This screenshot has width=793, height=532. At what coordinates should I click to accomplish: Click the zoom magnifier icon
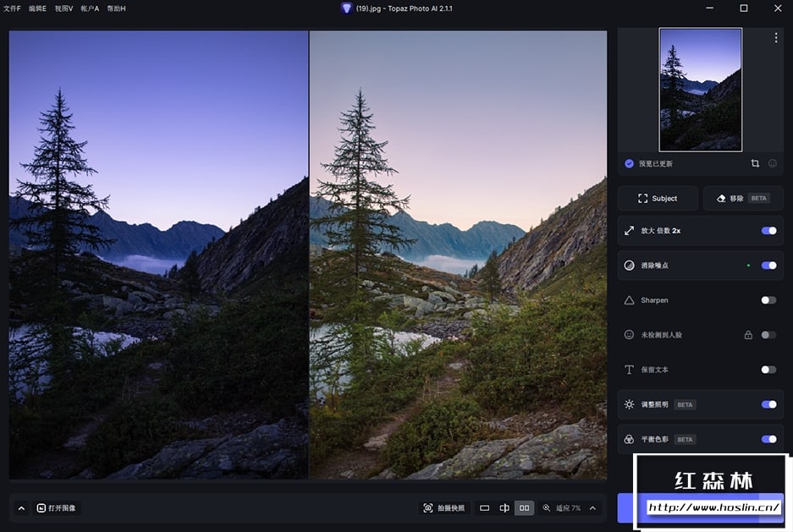pyautogui.click(x=546, y=507)
